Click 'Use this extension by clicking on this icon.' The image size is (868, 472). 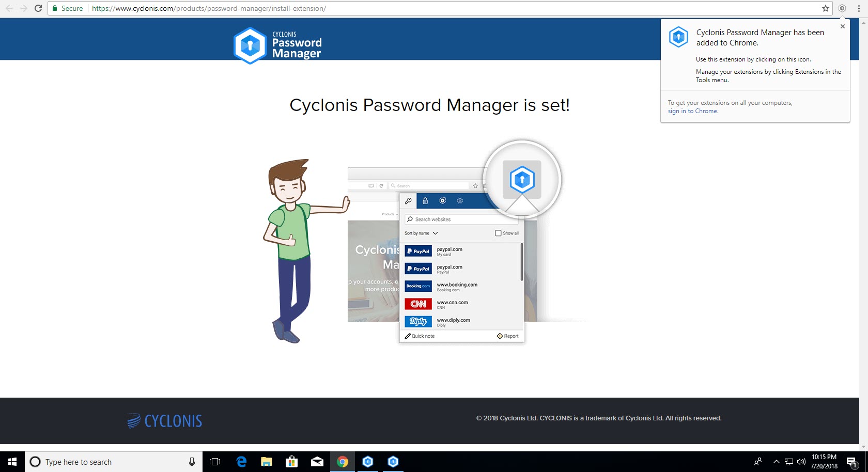click(x=753, y=59)
